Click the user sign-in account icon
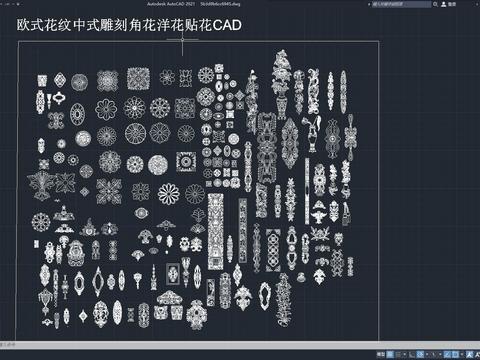 coord(444,4)
